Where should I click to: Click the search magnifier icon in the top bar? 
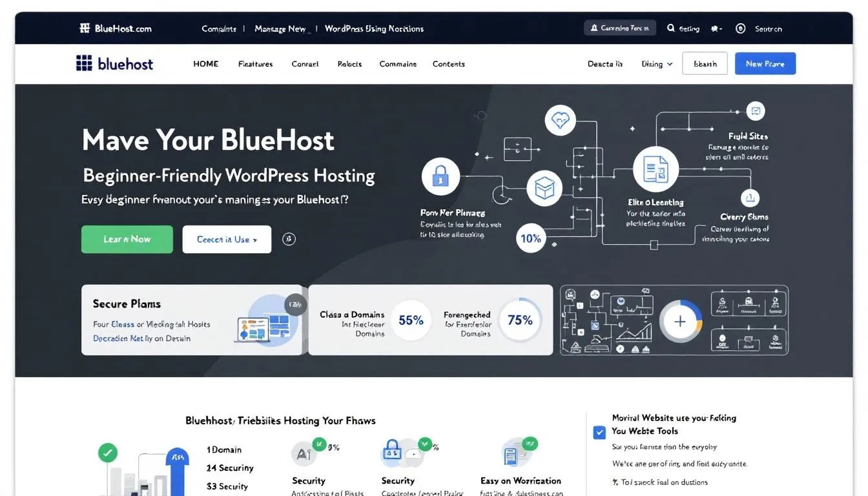coord(671,28)
